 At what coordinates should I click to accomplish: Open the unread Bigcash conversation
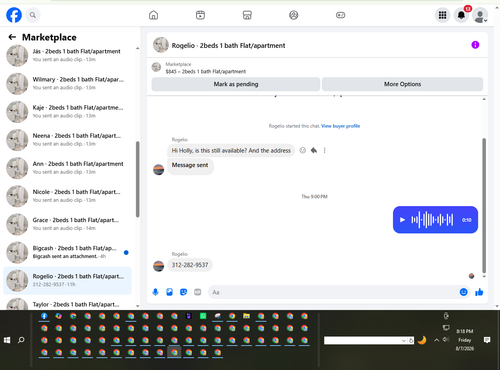(67, 252)
